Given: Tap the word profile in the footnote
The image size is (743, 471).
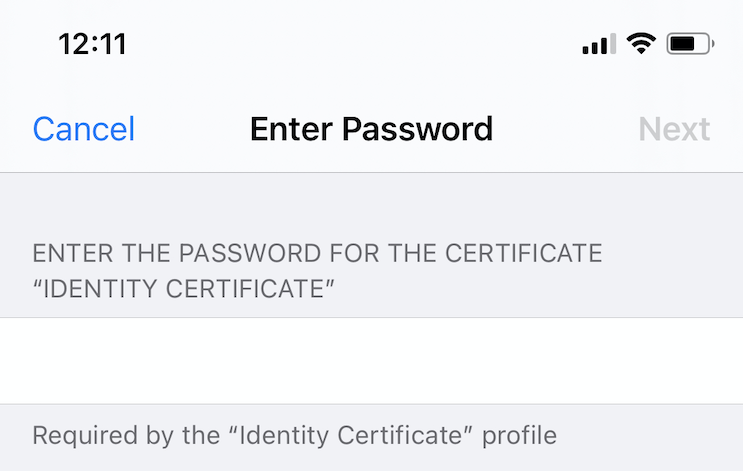Looking at the screenshot, I should tap(519, 435).
